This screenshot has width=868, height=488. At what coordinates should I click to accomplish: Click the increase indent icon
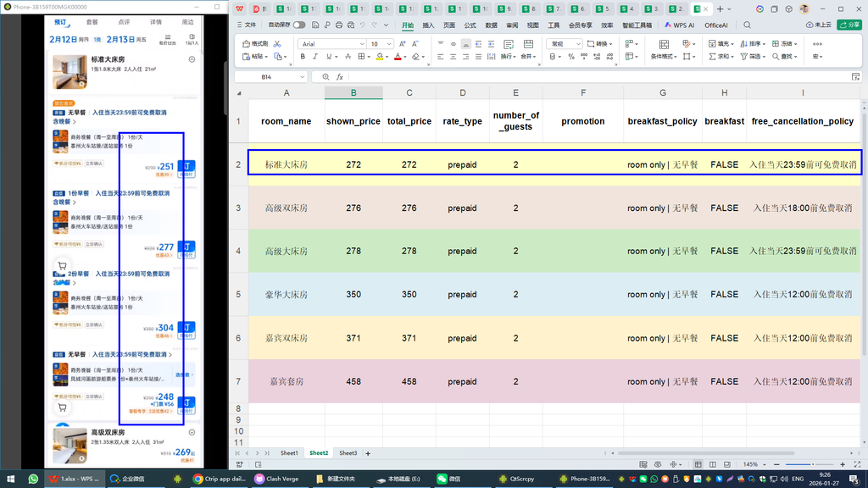(491, 44)
